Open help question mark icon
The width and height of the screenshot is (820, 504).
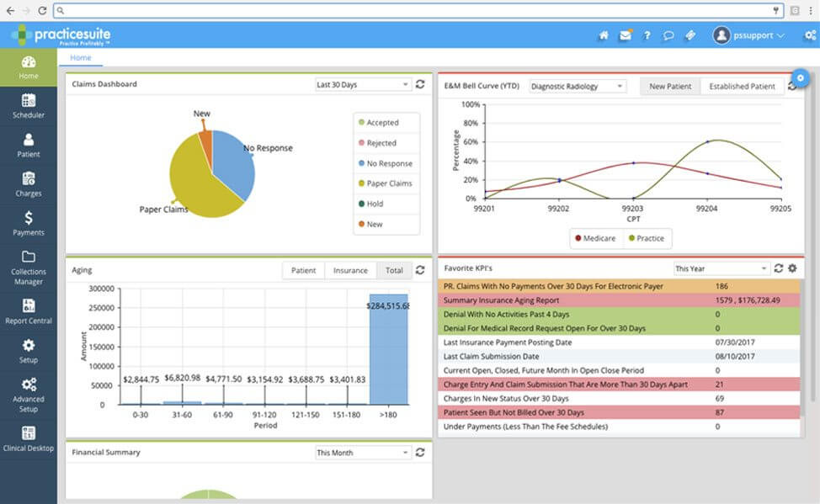pyautogui.click(x=647, y=35)
